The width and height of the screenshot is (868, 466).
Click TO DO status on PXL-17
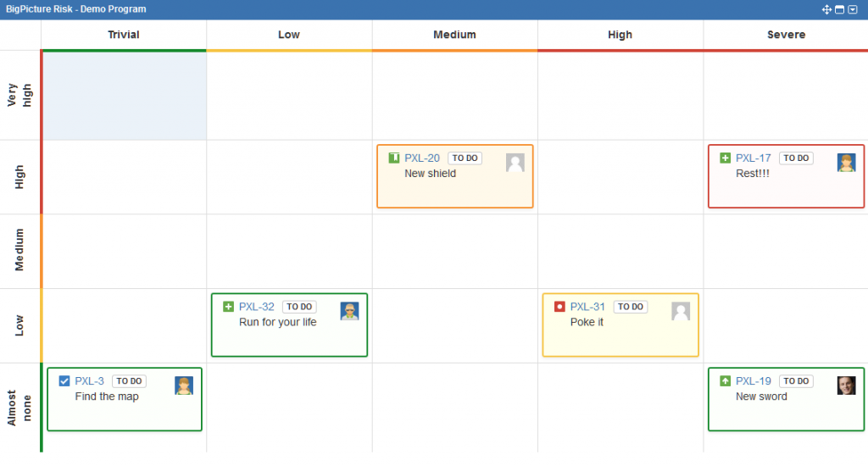[796, 158]
